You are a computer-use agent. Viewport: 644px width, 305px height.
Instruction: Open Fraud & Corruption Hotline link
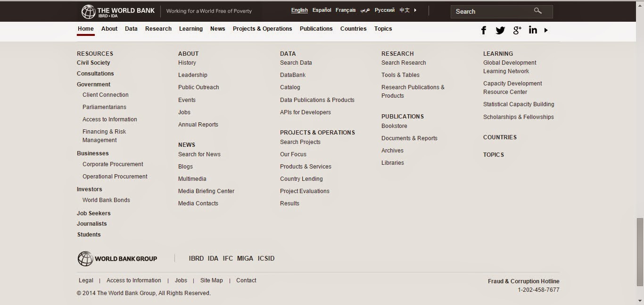tap(524, 281)
